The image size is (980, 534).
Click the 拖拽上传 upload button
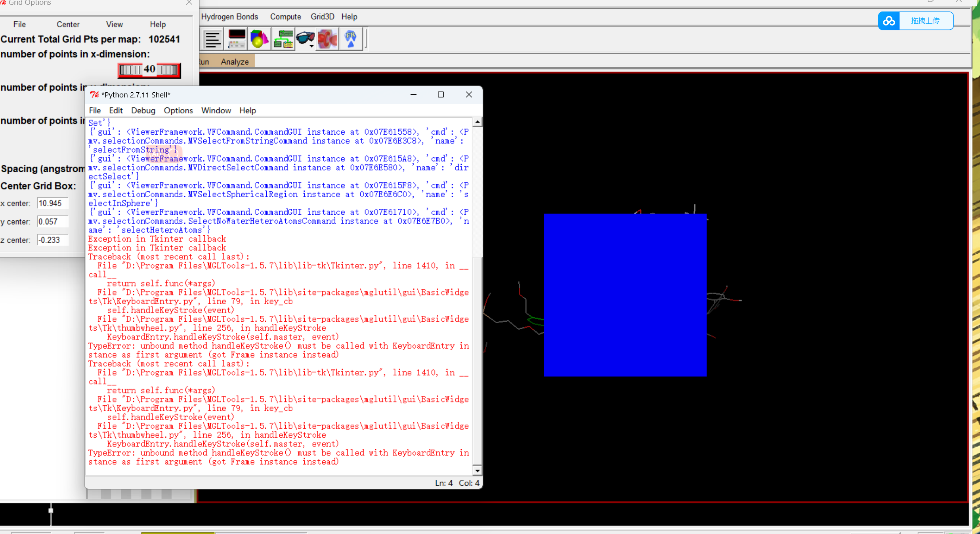click(x=925, y=21)
